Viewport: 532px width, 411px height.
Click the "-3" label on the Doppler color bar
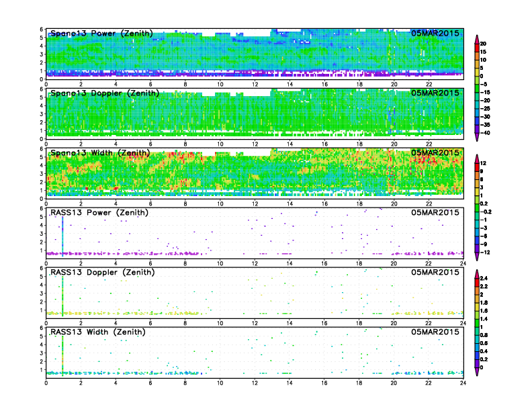(x=484, y=228)
